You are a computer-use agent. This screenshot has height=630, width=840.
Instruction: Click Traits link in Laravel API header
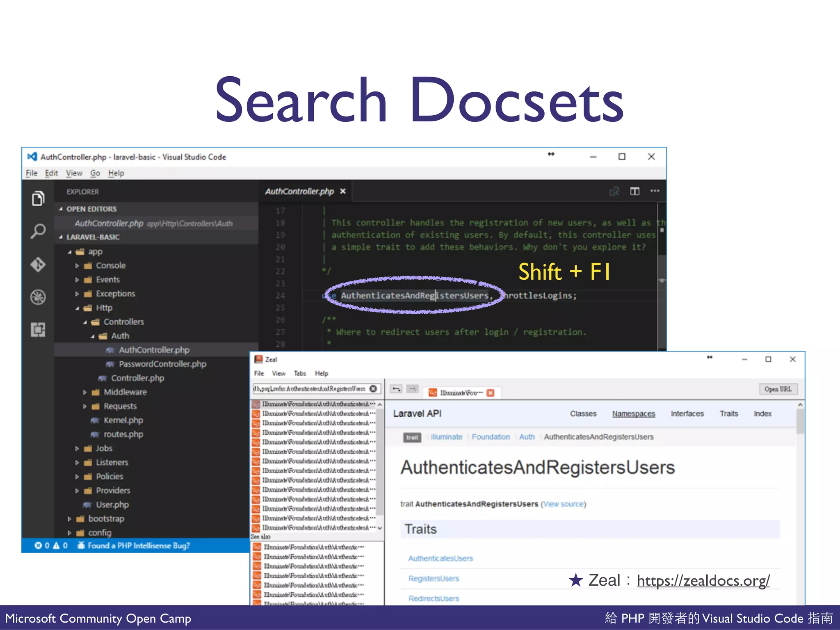(x=729, y=413)
